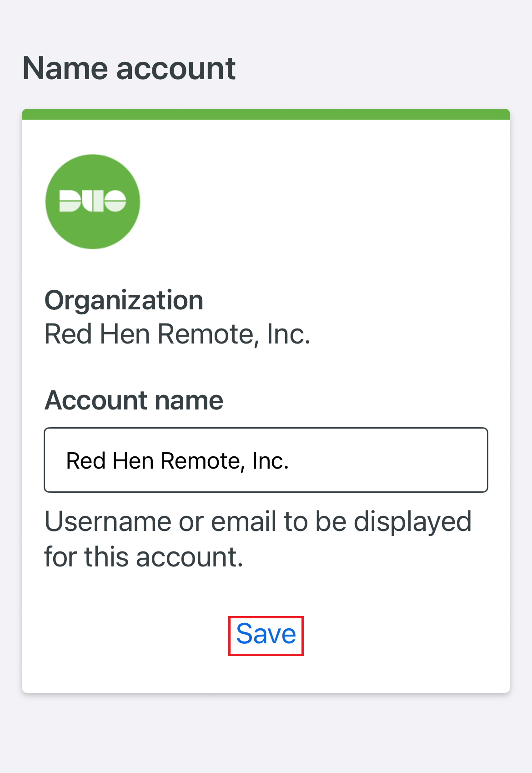
Task: Click the word "displayed" in helper text
Action: click(x=412, y=522)
